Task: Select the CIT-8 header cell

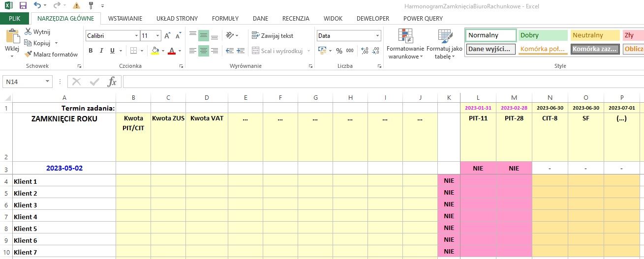Action: point(550,137)
